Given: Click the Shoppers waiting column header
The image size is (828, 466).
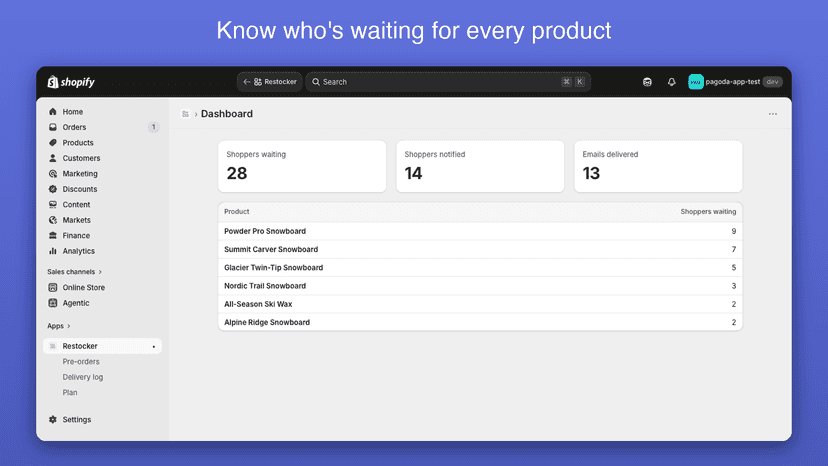Looking at the screenshot, I should point(708,211).
